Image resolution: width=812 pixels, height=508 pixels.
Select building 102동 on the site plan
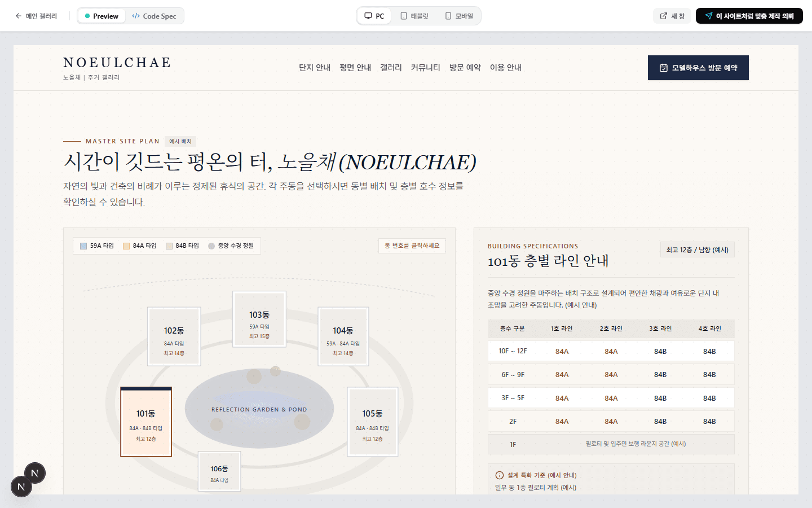click(x=174, y=336)
